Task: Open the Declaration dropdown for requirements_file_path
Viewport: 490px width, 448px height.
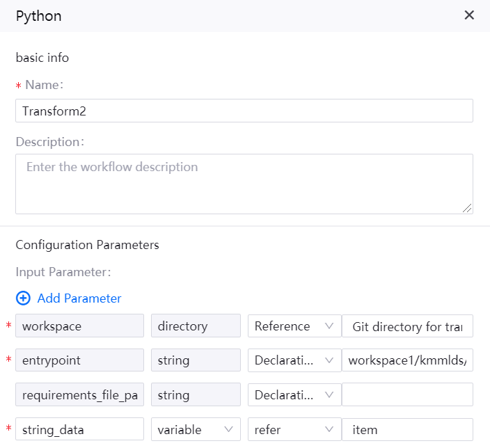Action: (294, 395)
